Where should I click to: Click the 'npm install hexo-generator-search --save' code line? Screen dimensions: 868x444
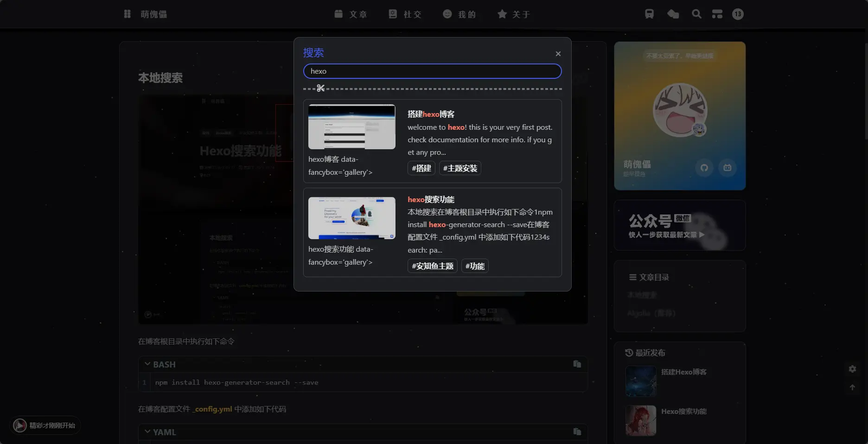236,382
